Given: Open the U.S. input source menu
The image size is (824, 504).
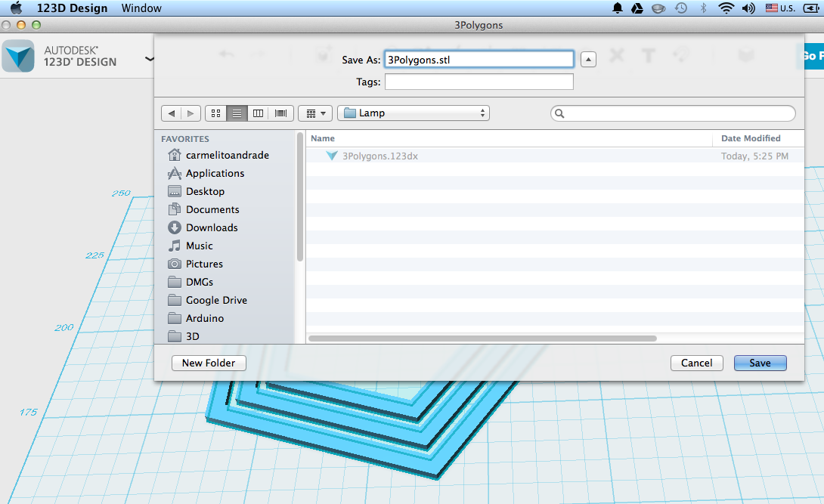Looking at the screenshot, I should coord(780,8).
